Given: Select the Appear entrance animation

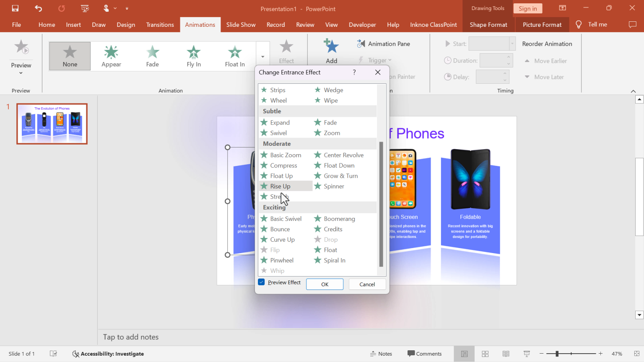Looking at the screenshot, I should [111, 56].
